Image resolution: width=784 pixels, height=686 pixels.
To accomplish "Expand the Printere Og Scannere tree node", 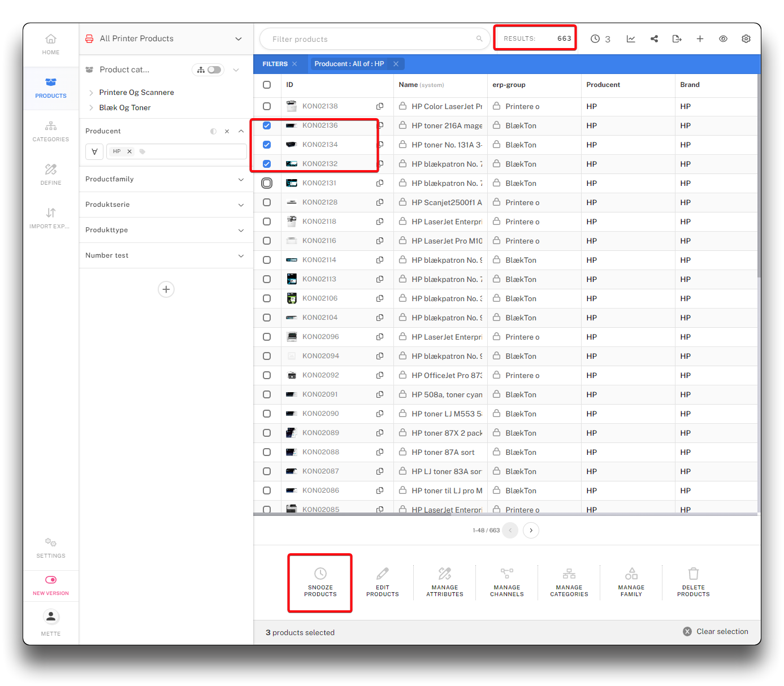I will click(91, 93).
